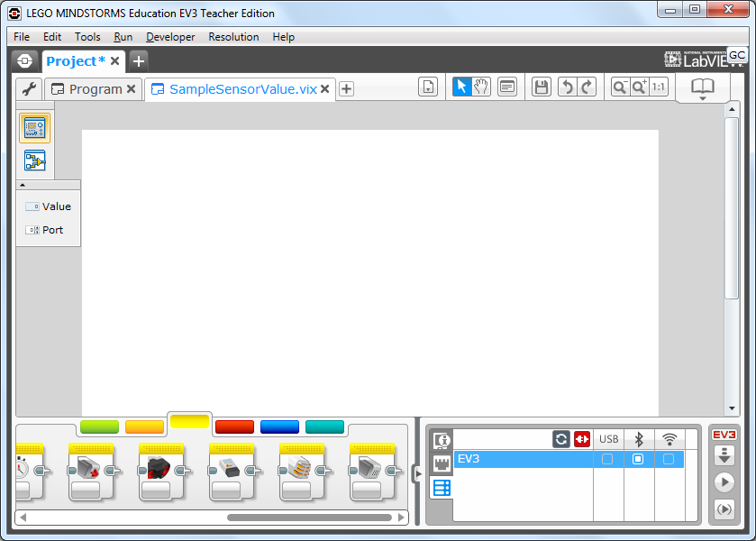Screen dimensions: 756x541
Task: Download and run the program
Action: [724, 482]
